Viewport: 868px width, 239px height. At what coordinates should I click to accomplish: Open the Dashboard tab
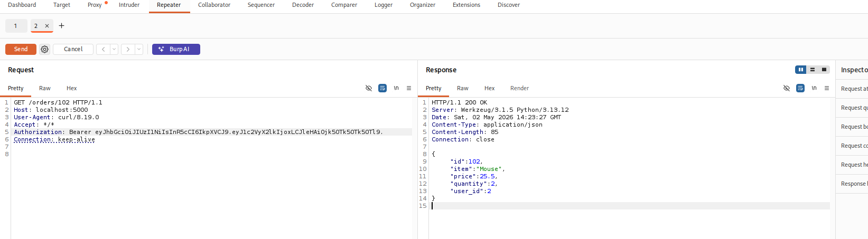(22, 5)
